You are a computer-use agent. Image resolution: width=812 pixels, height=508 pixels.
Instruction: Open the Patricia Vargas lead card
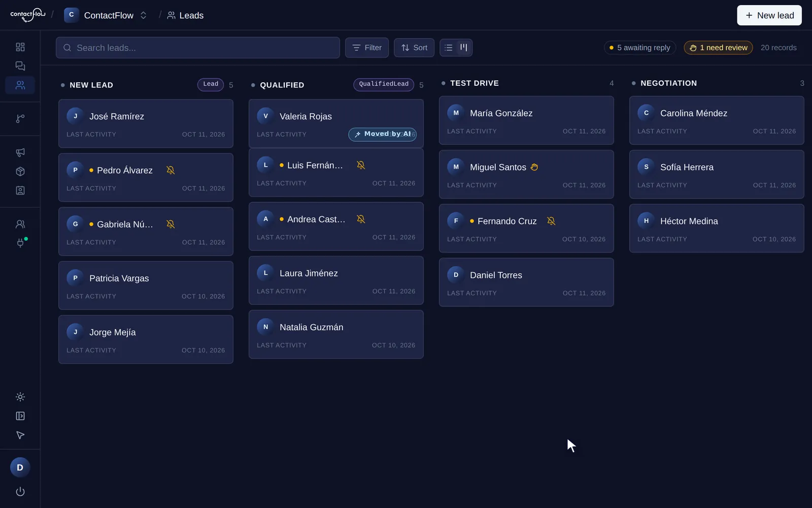click(x=146, y=285)
